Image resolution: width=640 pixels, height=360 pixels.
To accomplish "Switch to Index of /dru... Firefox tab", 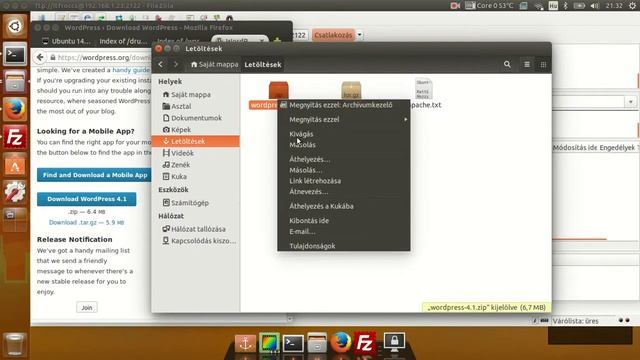I will coord(123,41).
